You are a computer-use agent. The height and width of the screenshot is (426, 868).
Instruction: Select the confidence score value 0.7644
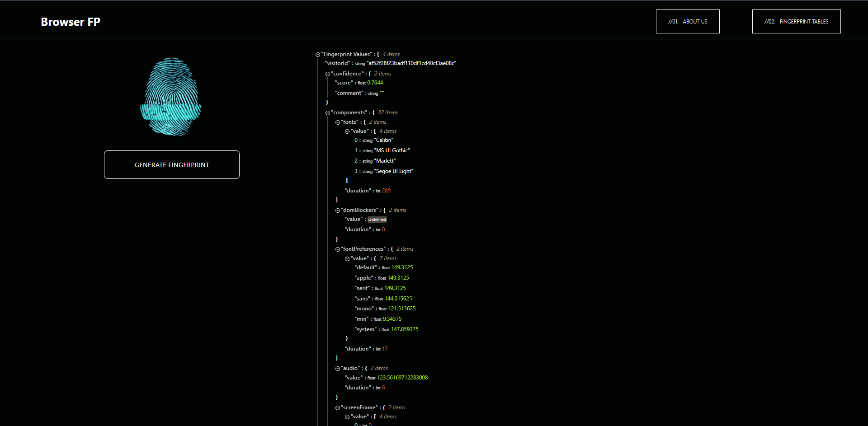coord(375,83)
